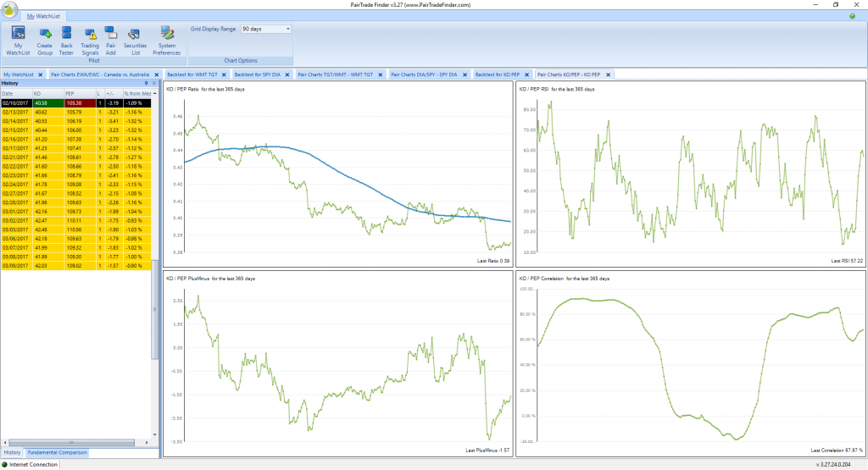
Task: Open the Grid Display Range dropdown
Action: click(x=288, y=29)
